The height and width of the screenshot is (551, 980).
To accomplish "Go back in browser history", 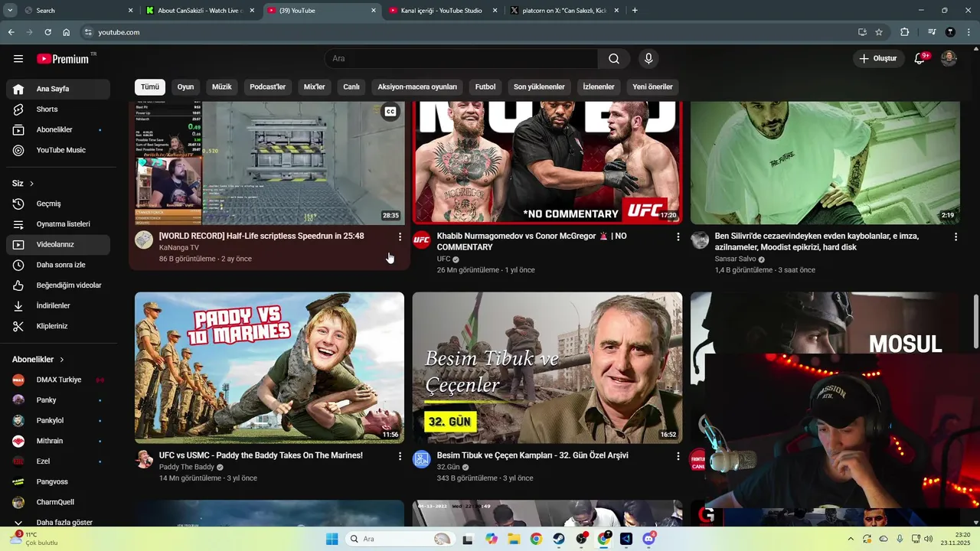I will coord(11,32).
